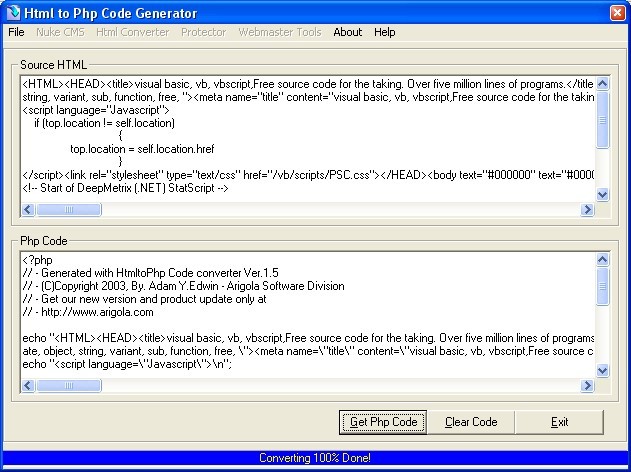Click the '<?php' line in Php Code

37,260
